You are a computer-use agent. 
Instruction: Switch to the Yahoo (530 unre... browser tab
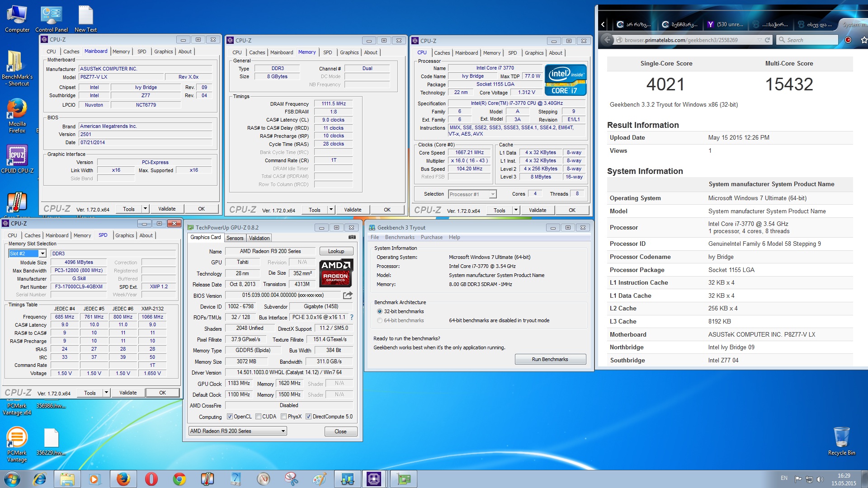[x=725, y=24]
